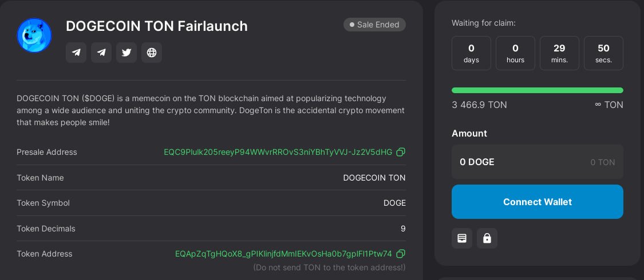The width and height of the screenshot is (644, 280).
Task: Copy the Token Address
Action: pos(401,254)
